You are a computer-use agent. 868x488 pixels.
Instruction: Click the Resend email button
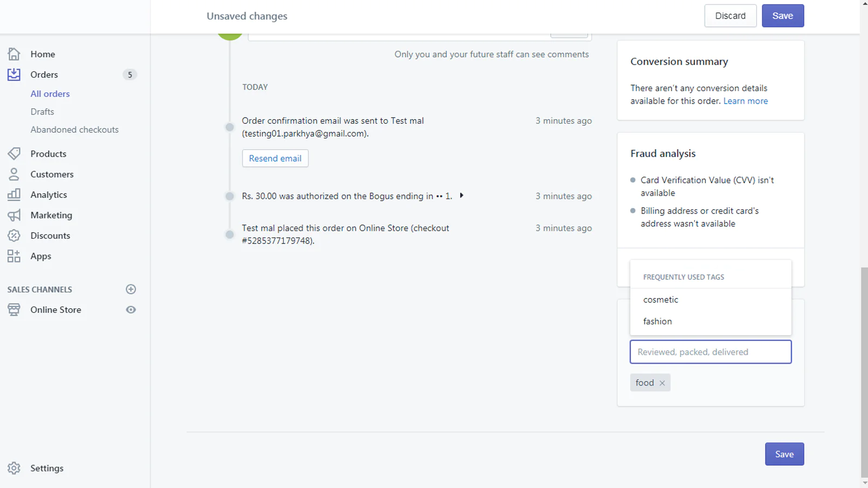pyautogui.click(x=275, y=158)
